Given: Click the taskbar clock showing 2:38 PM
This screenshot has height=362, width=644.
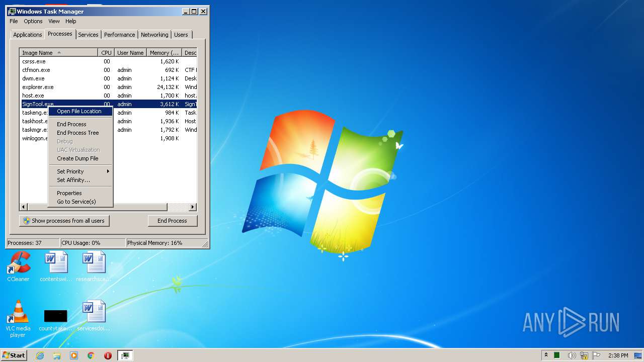Looking at the screenshot, I should coord(618,355).
